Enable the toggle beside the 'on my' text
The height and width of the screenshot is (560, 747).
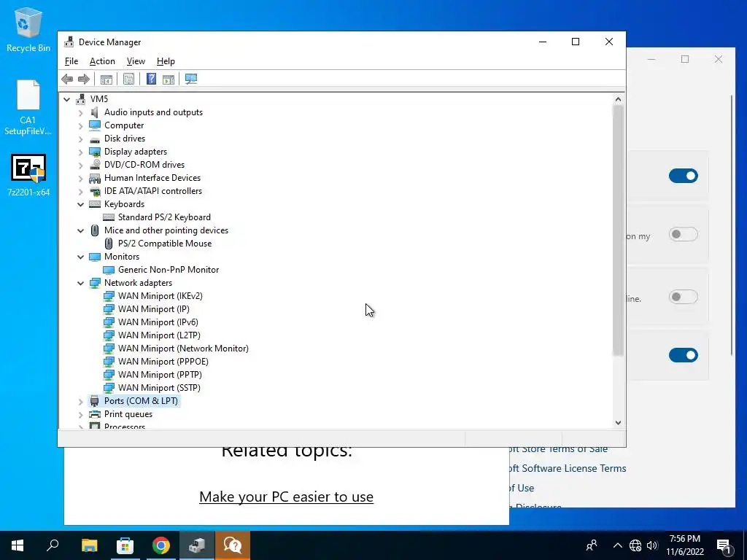[x=683, y=234]
